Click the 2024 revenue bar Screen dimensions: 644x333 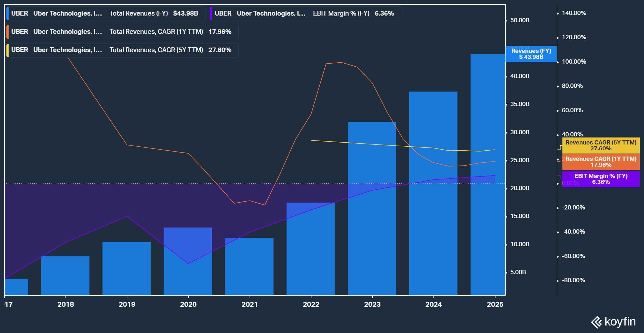[x=433, y=193]
